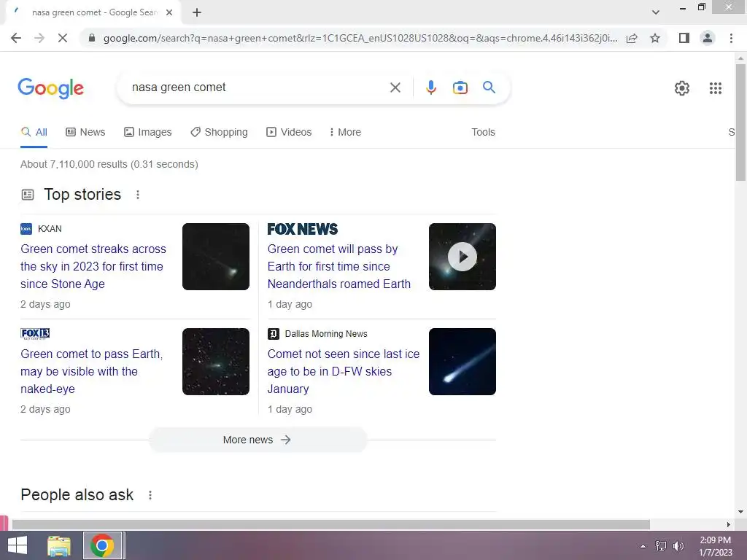747x560 pixels.
Task: Open People also ask options menu
Action: [150, 495]
